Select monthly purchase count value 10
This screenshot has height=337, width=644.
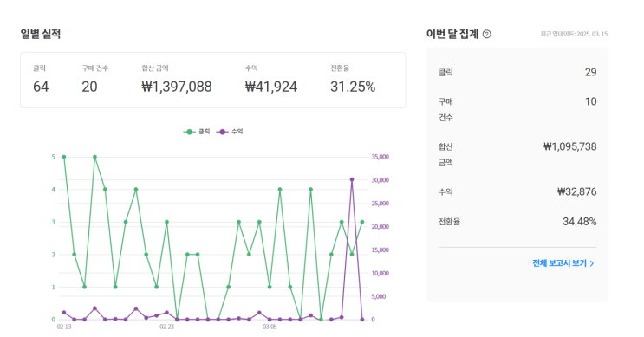(x=590, y=101)
